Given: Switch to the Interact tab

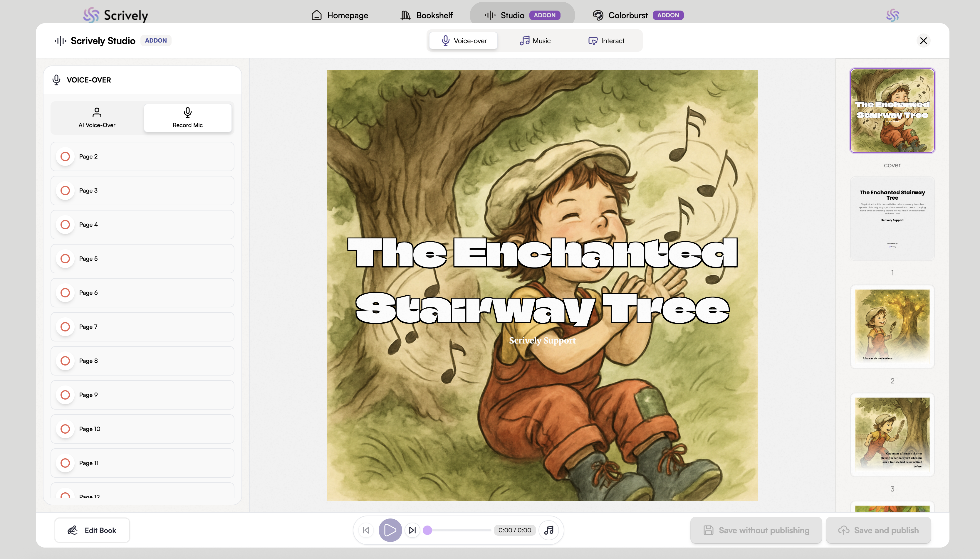Looking at the screenshot, I should (606, 41).
